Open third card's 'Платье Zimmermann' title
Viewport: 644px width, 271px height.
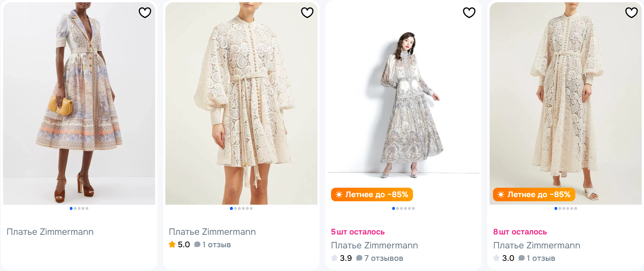374,245
